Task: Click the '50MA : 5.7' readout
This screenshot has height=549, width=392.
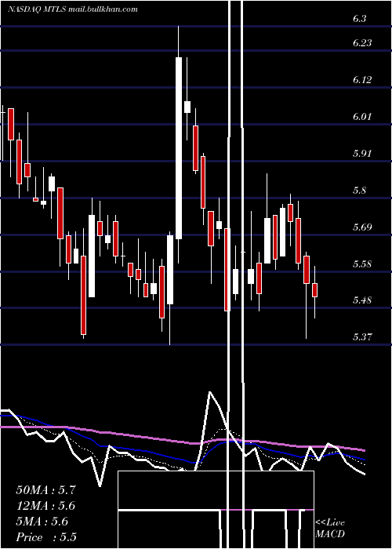Action: 45,490
